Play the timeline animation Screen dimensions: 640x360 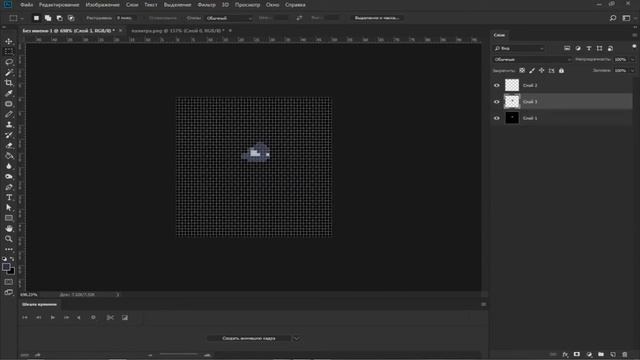pos(53,317)
